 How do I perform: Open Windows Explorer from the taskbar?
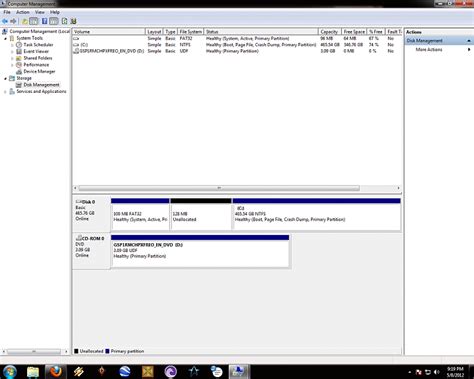click(33, 371)
